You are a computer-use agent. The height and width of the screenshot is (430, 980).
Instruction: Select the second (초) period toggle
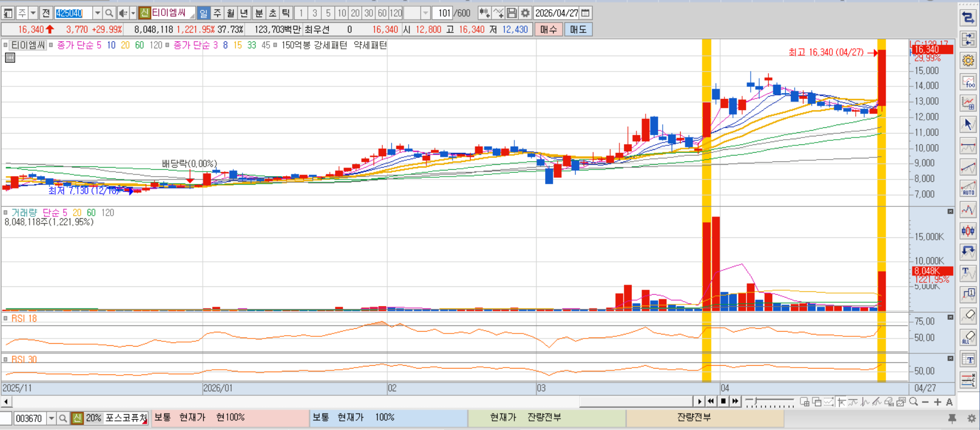(273, 12)
